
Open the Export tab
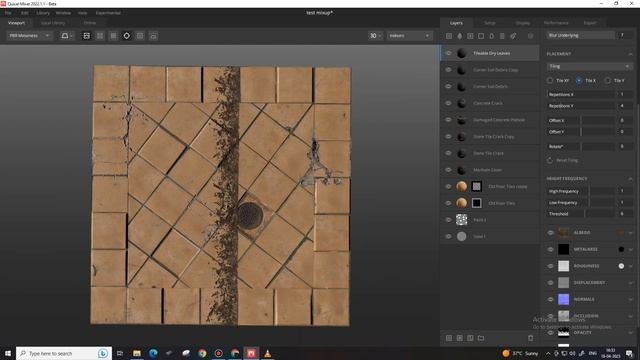tap(590, 23)
